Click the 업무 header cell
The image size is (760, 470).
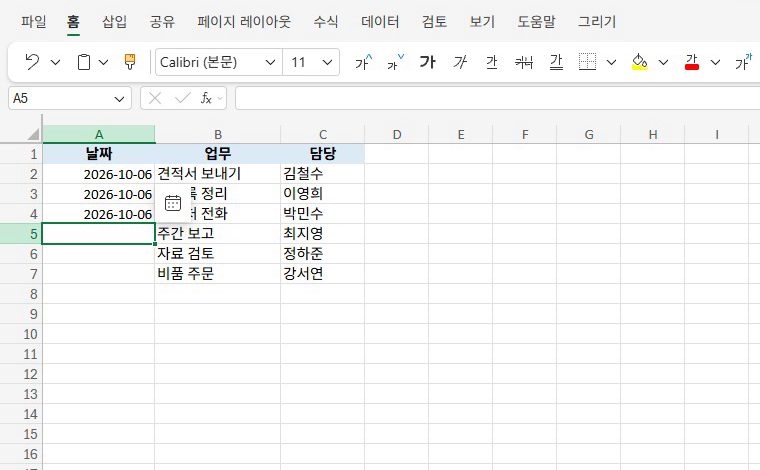click(x=218, y=154)
